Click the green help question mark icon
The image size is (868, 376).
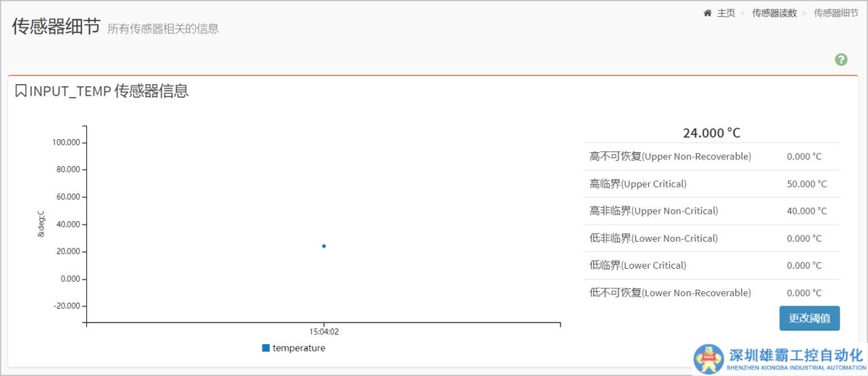[x=841, y=60]
